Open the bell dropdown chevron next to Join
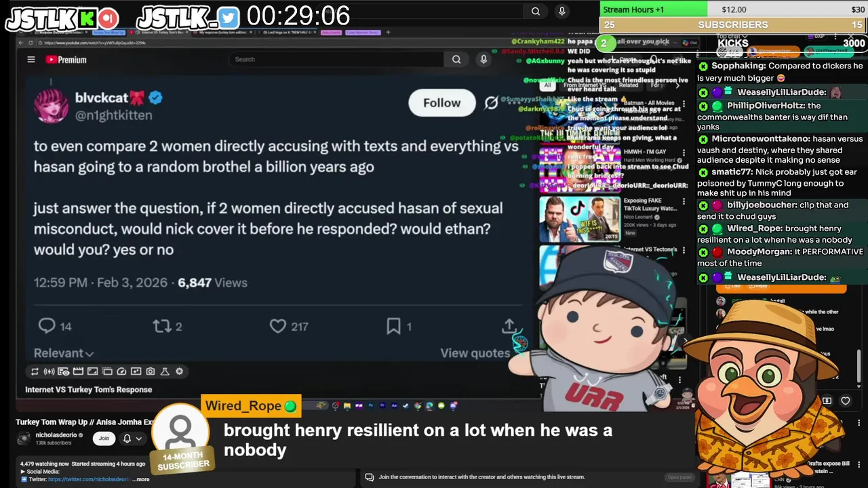868x488 pixels. tap(138, 439)
